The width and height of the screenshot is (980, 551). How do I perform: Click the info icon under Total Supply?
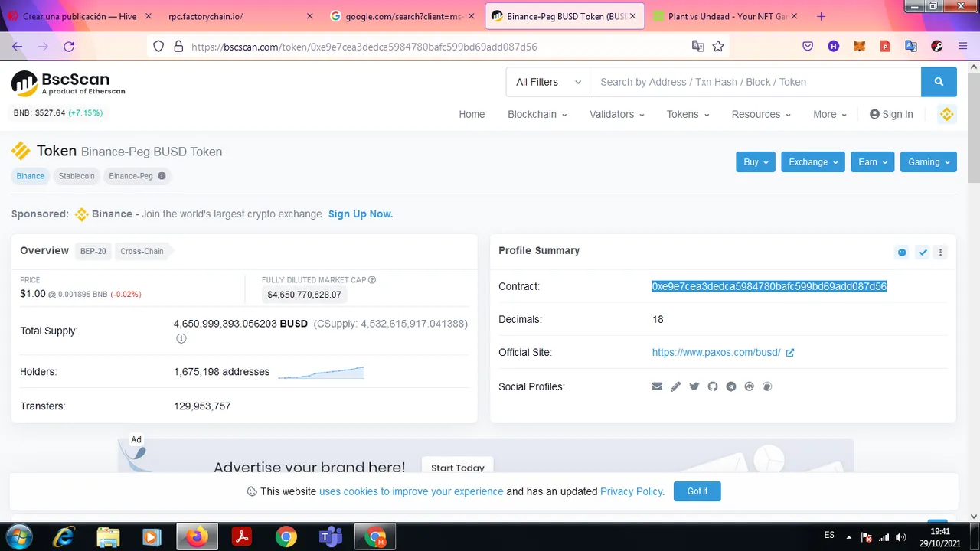[181, 338]
